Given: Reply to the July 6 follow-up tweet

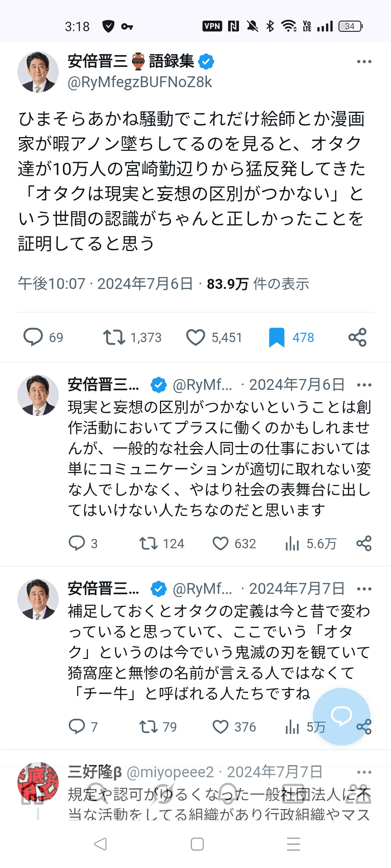Looking at the screenshot, I should [77, 543].
